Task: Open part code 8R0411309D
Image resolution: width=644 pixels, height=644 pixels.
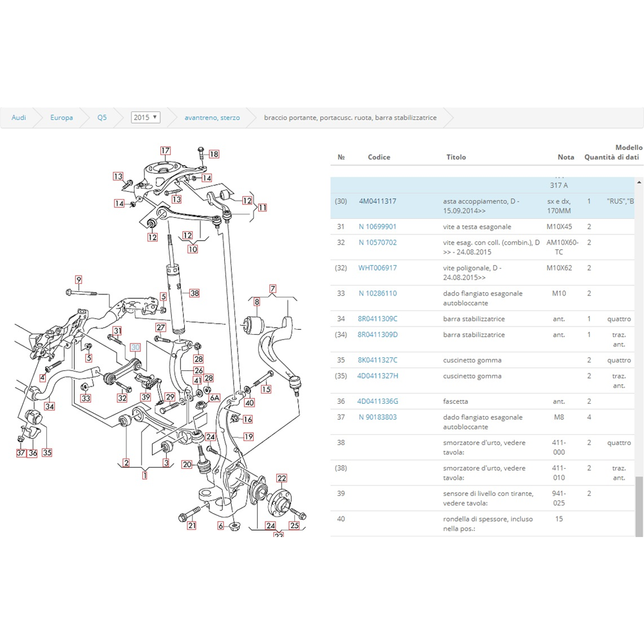Action: pyautogui.click(x=377, y=334)
